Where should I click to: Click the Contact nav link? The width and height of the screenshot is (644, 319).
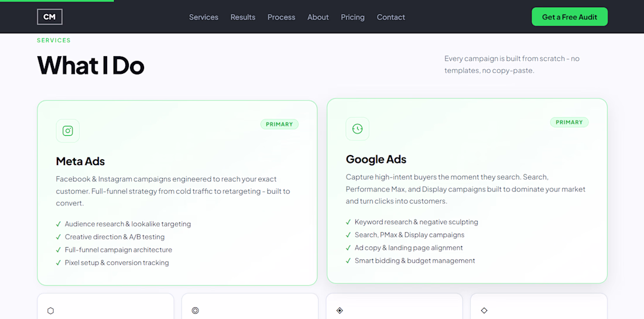click(x=391, y=17)
